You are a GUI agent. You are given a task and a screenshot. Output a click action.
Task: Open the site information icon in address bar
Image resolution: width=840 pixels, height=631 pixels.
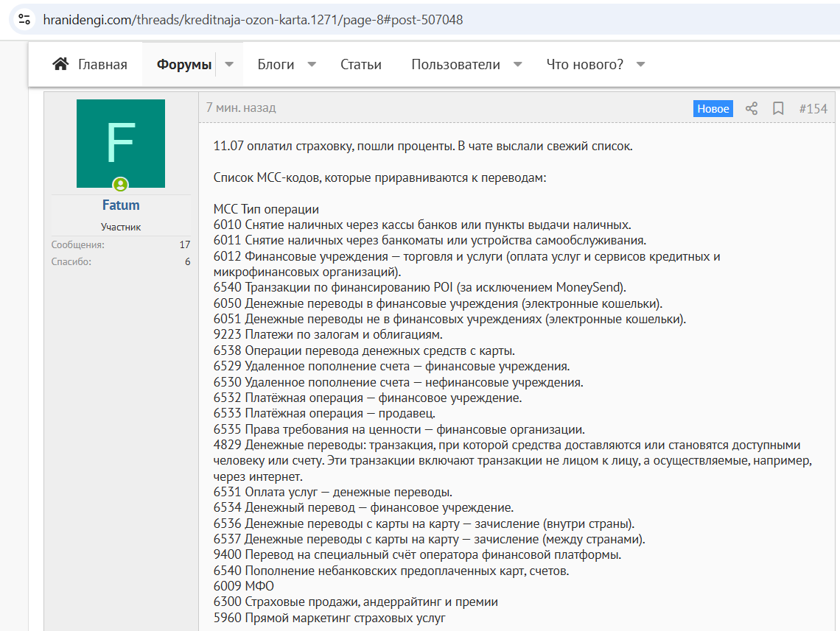tap(24, 20)
